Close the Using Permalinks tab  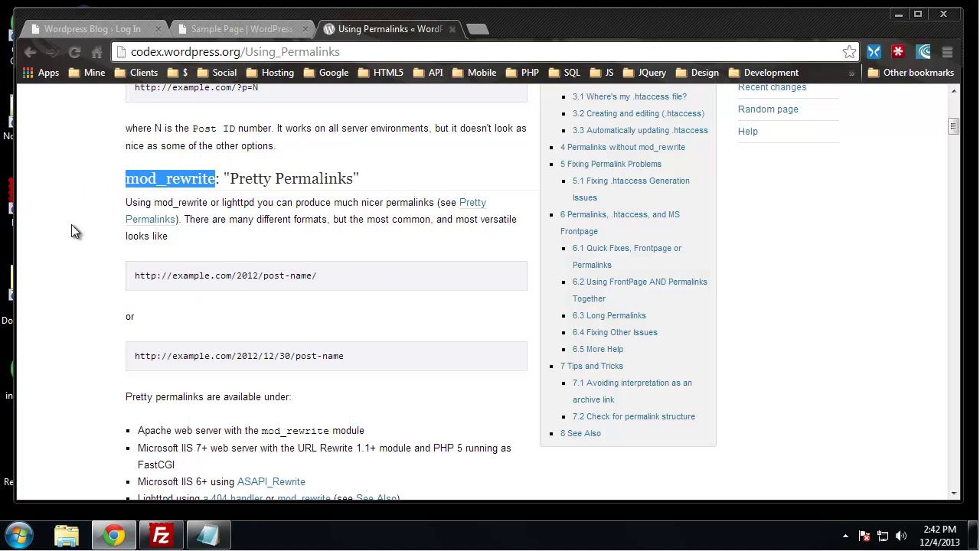(x=452, y=29)
